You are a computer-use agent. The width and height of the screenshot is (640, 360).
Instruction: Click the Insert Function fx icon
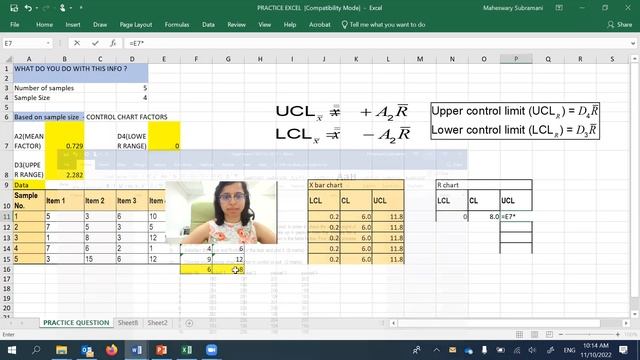(113, 43)
